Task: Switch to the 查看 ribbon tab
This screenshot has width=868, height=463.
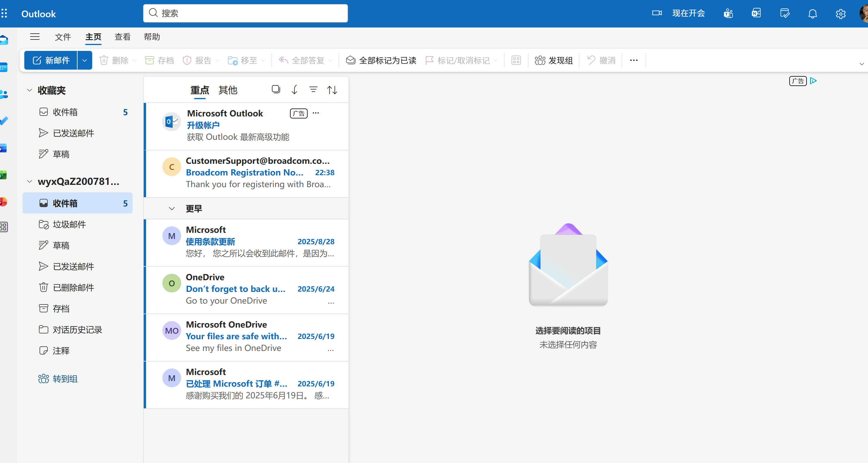Action: (123, 37)
